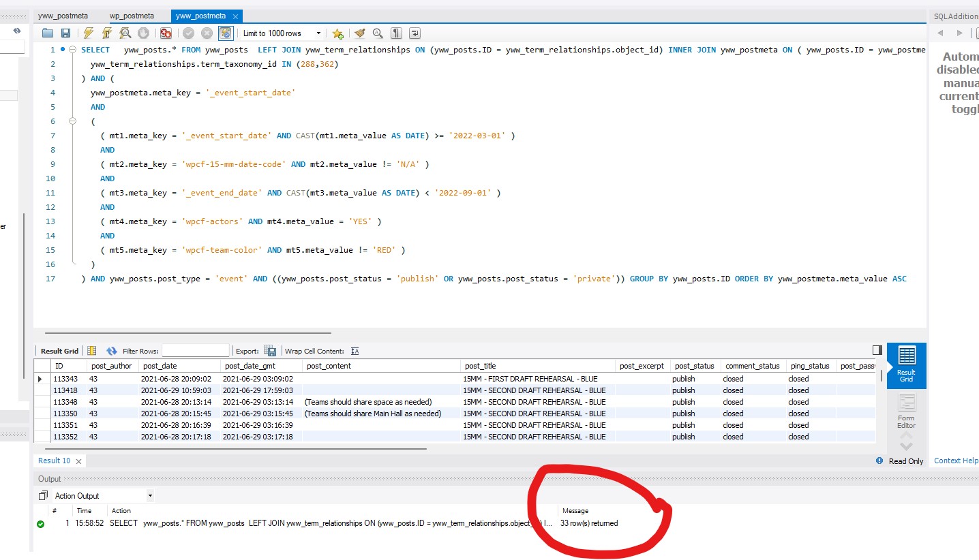
Task: Go forward in SQL Additions with right arrow
Action: click(960, 33)
